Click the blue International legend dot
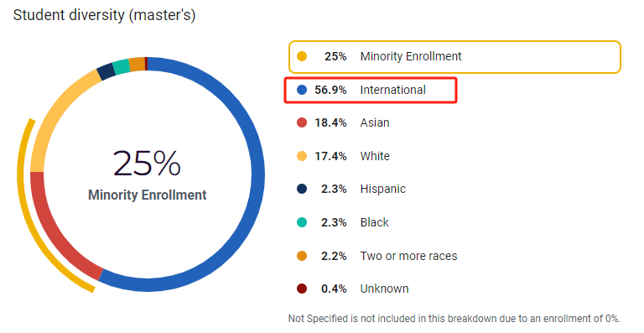 pos(302,90)
